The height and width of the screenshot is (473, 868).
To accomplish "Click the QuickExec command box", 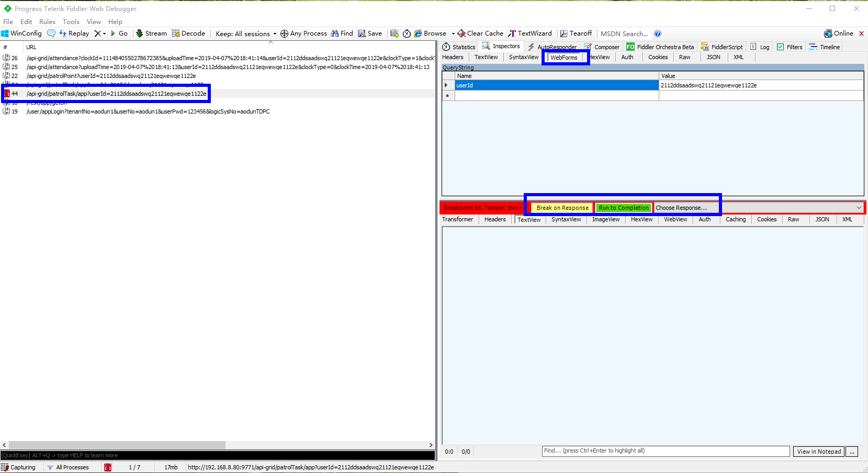I will [218, 455].
